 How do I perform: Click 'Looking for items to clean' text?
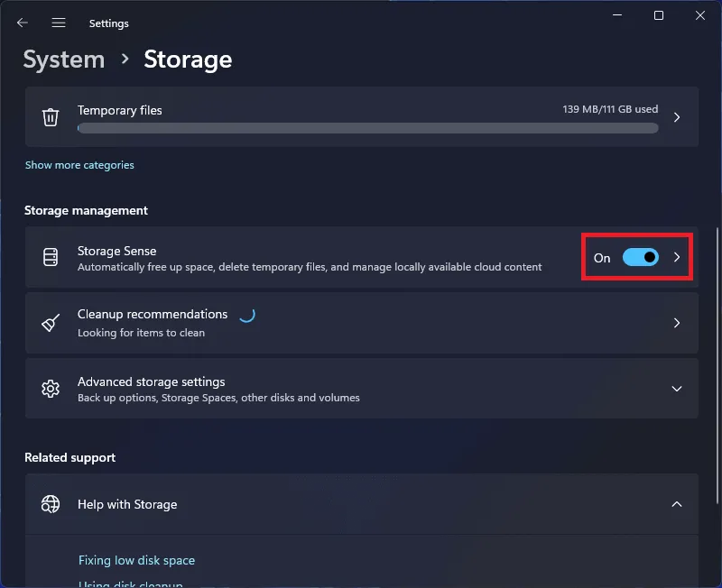click(142, 333)
